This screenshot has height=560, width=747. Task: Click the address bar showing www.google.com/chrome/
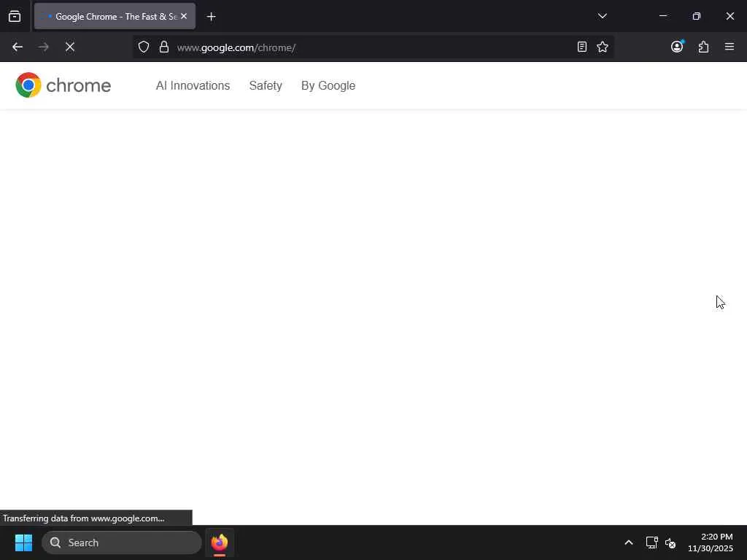tap(373, 47)
